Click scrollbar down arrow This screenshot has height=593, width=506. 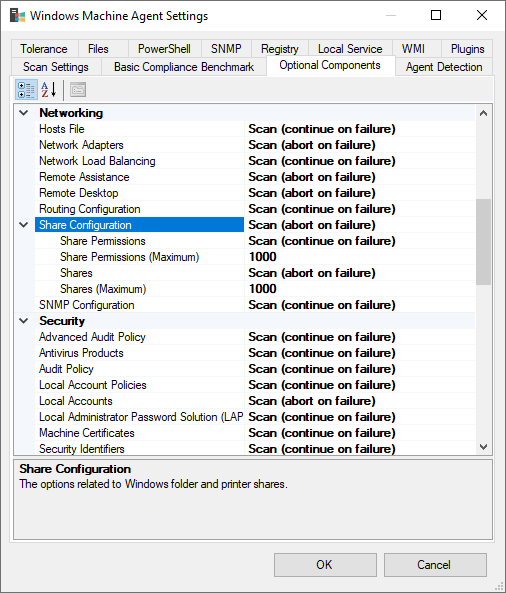coord(483,447)
